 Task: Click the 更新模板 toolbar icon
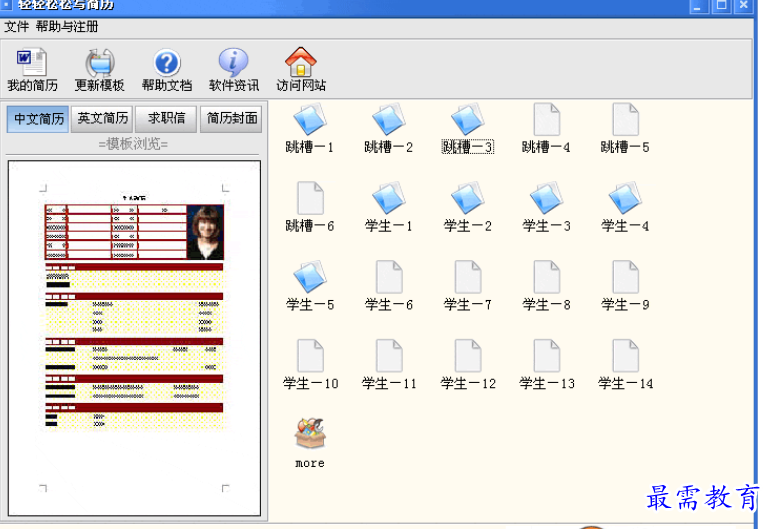point(100,63)
